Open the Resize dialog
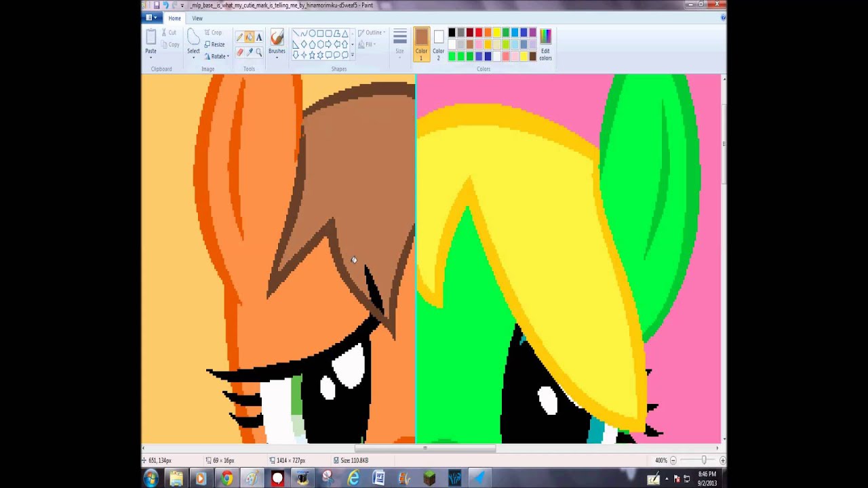Image resolution: width=868 pixels, height=488 pixels. [215, 45]
